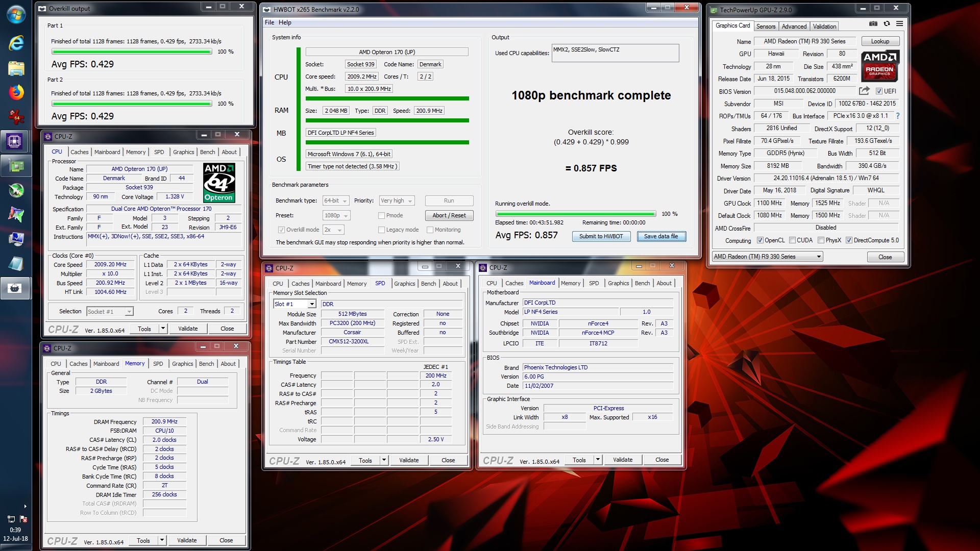Click the GPU-Z refresh icon
Screen dimensions: 980x551
pos(887,24)
